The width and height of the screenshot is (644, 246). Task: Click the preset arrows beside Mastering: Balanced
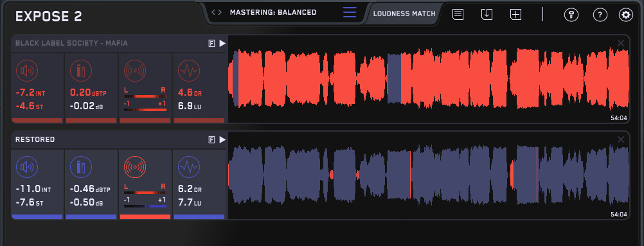point(217,12)
